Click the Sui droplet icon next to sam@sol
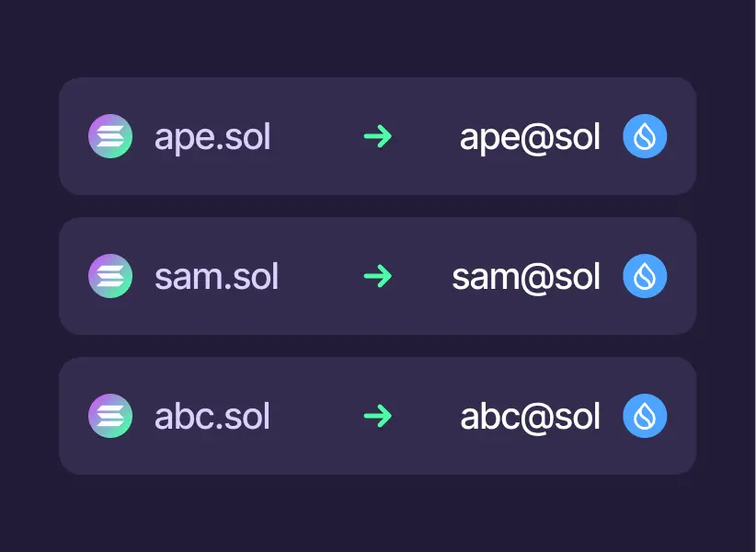The image size is (756, 552). (x=645, y=276)
